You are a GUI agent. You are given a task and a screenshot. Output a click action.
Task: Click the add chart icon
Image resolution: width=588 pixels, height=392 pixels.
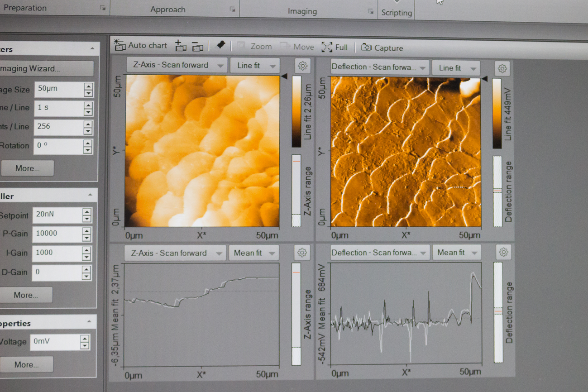click(181, 46)
